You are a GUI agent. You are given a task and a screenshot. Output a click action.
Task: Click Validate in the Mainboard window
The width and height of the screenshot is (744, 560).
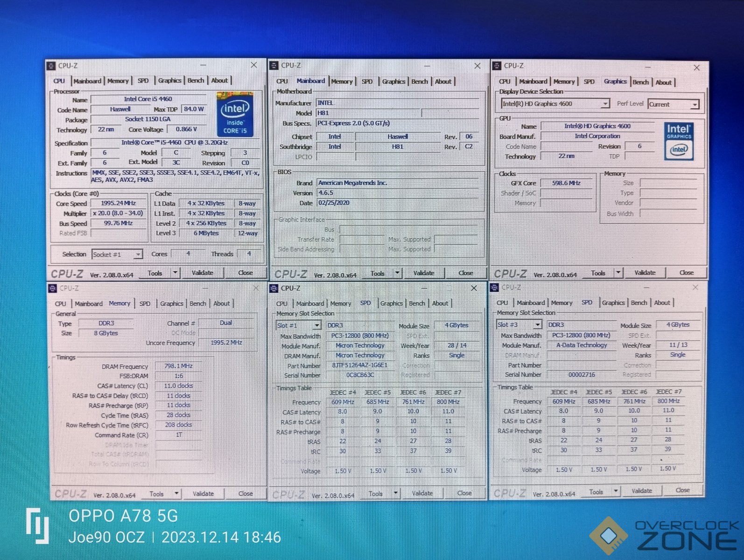point(424,273)
